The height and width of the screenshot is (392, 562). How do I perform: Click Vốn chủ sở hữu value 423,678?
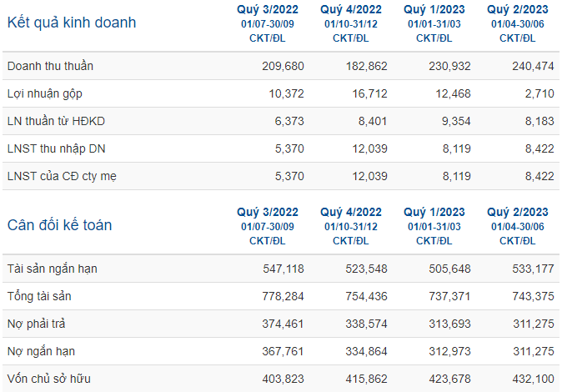449,379
